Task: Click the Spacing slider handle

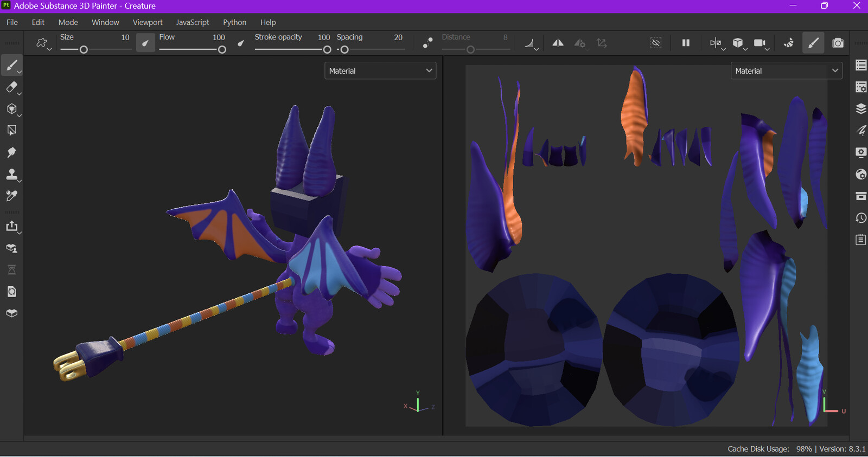Action: (x=344, y=49)
